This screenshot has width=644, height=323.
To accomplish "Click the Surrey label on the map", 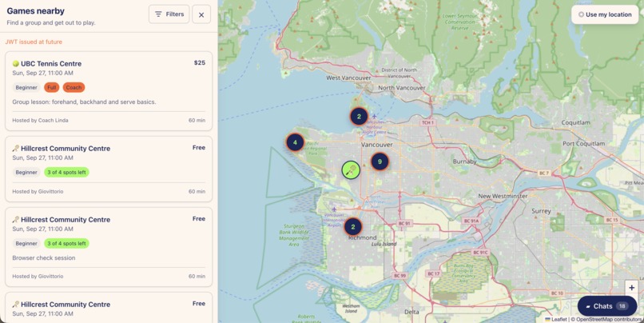I will coord(541,211).
